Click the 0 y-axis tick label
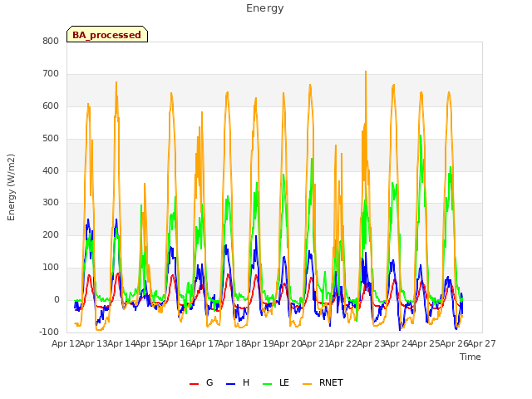 (x=57, y=300)
